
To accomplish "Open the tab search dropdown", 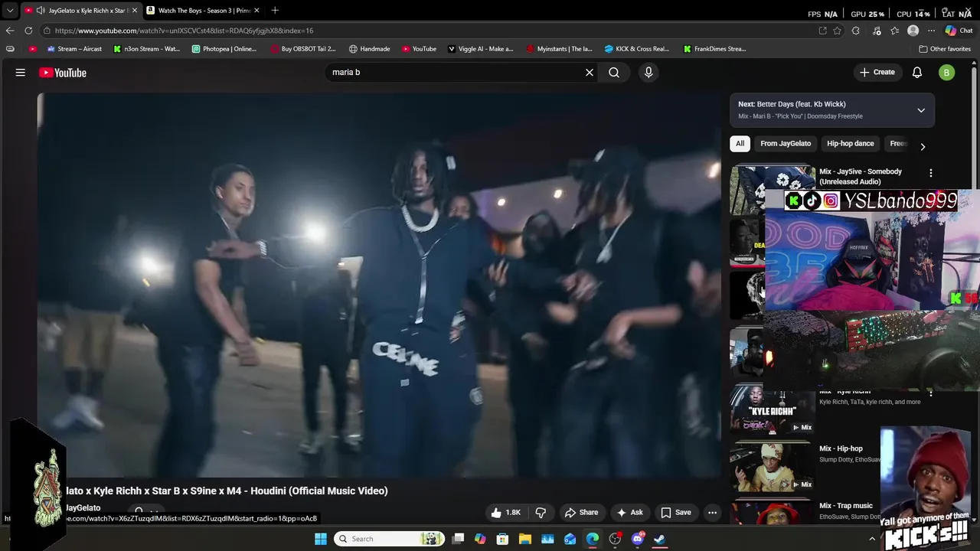I will (x=10, y=10).
